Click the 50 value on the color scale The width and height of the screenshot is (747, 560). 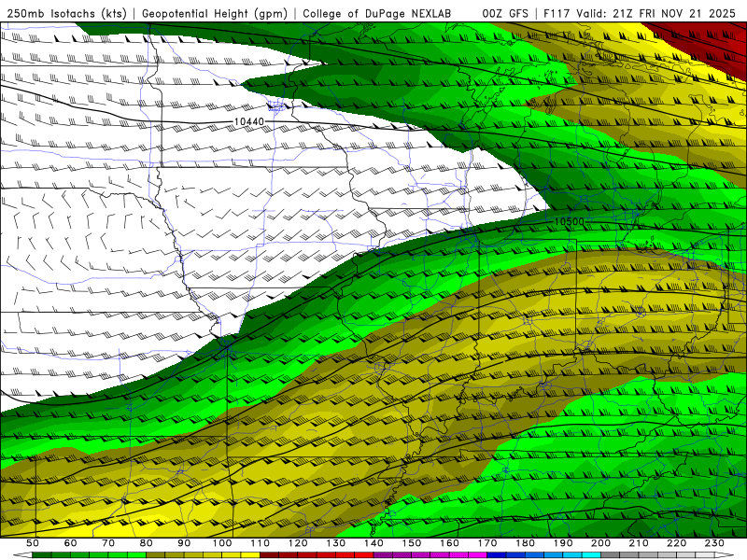[x=33, y=543]
